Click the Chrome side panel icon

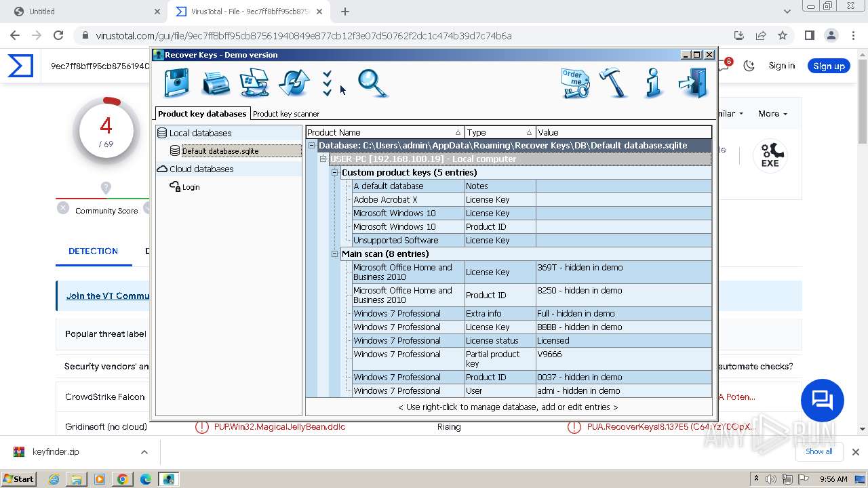point(810,35)
